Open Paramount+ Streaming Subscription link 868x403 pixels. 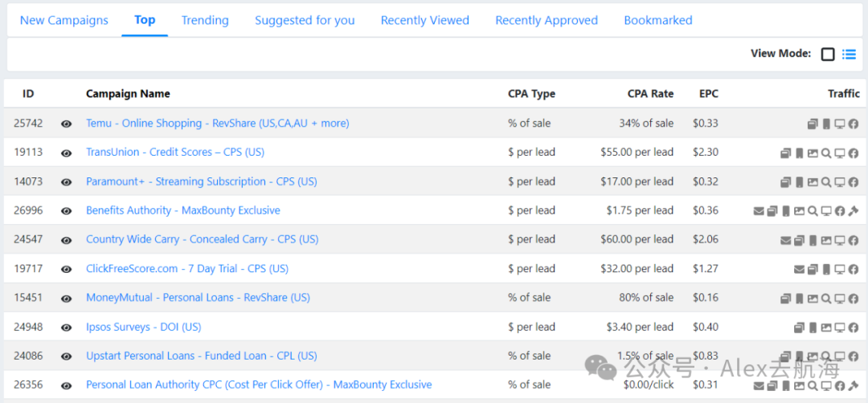point(202,181)
